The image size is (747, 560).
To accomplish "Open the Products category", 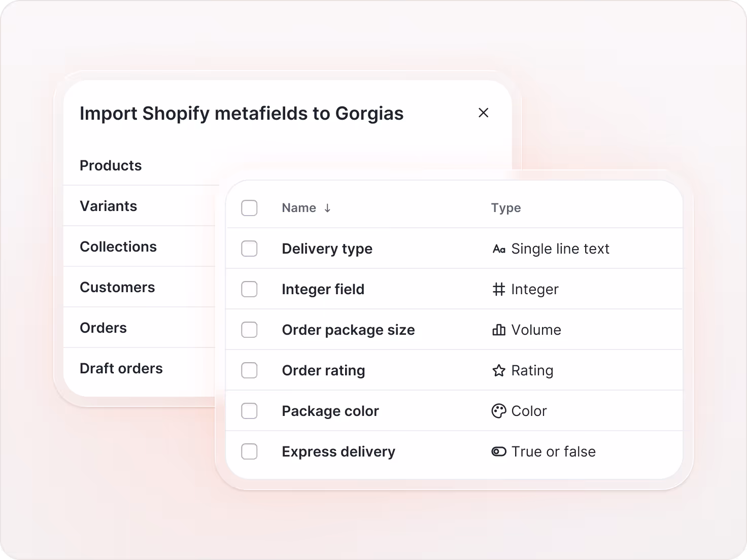I will [x=111, y=165].
